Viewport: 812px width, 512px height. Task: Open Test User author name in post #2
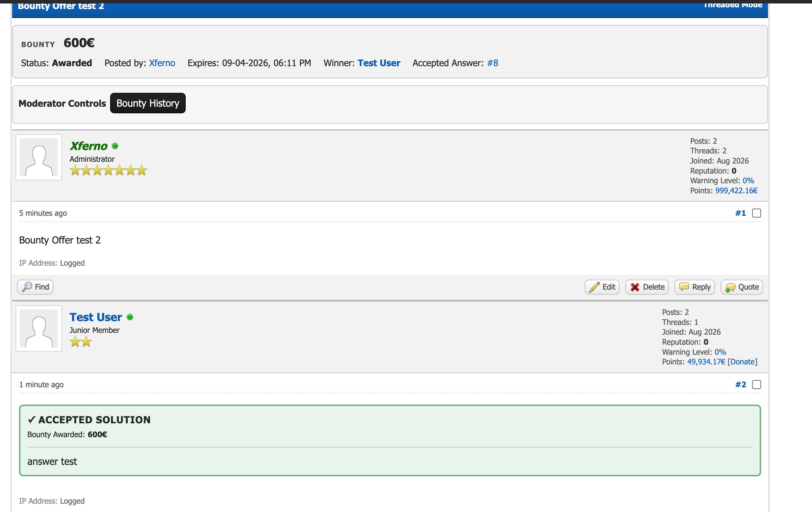96,317
